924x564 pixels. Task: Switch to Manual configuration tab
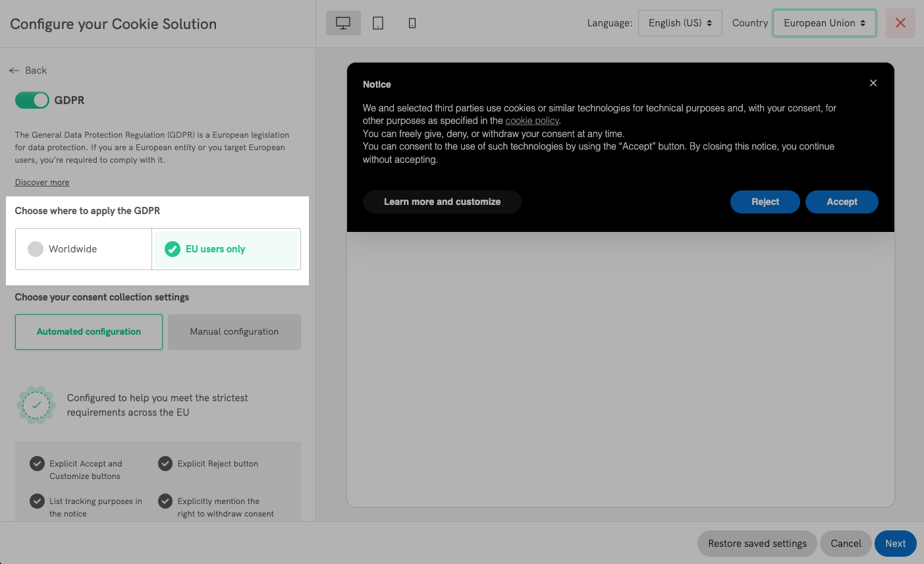click(234, 332)
